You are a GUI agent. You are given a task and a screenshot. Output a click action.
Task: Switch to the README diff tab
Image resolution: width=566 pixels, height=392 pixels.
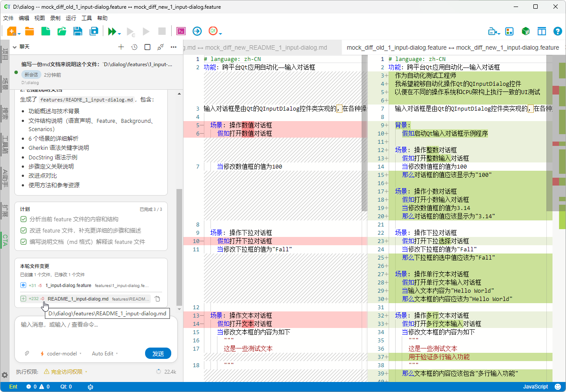257,47
